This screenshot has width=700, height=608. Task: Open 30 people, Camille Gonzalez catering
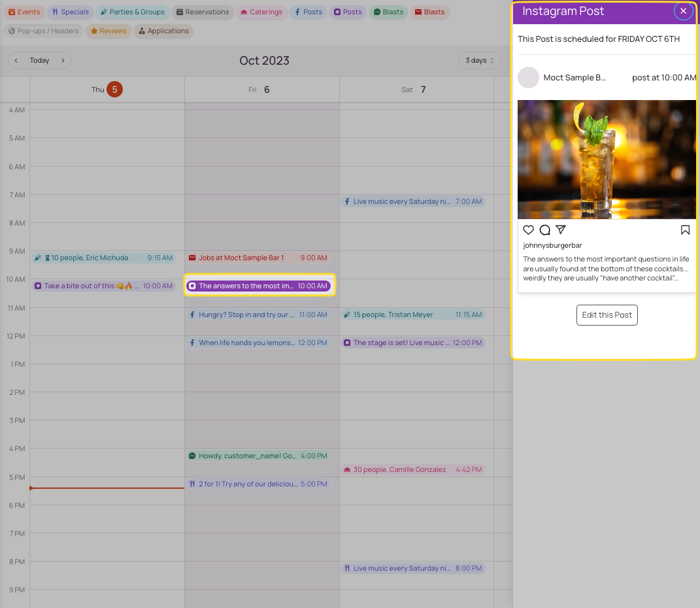click(413, 469)
